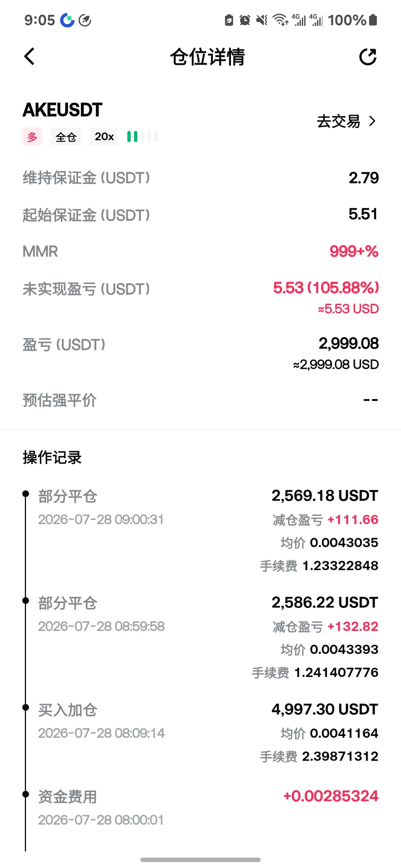Tap the AKEUSDT pair title
Image resolution: width=401 pixels, height=868 pixels.
(62, 110)
